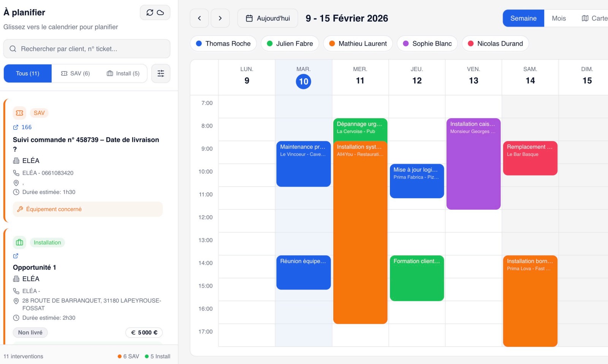Click the 9 - 15 Février 2026 heading
Viewport: 608px width, 364px height.
347,18
